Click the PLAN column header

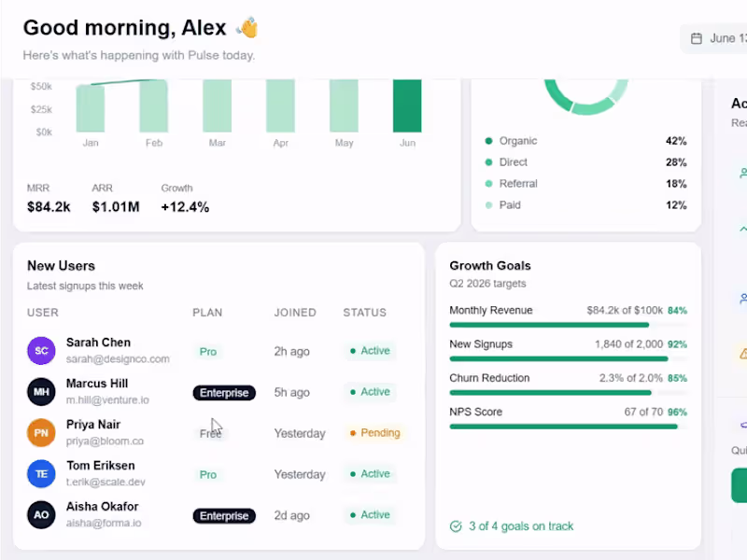[207, 313]
